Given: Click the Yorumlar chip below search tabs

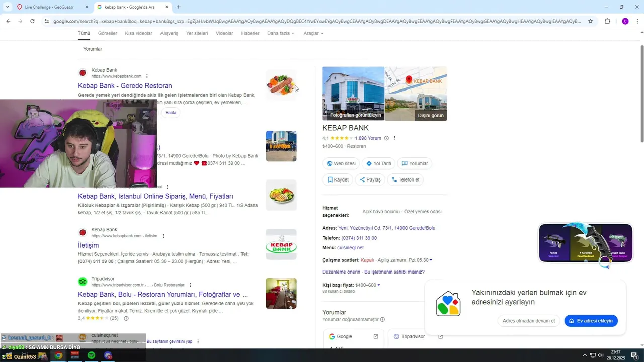Looking at the screenshot, I should click(x=93, y=49).
